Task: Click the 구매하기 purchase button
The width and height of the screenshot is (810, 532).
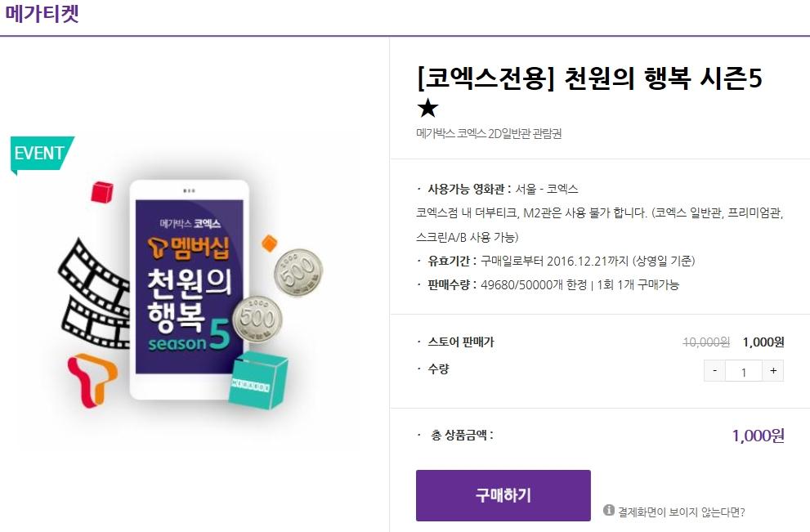Action: (503, 495)
